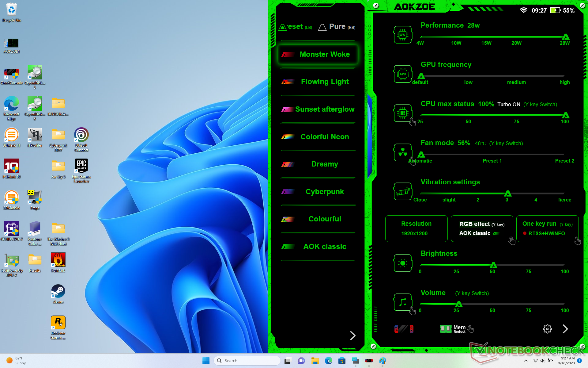Expand RGB effects list chevron
588x368 pixels.
tap(353, 335)
